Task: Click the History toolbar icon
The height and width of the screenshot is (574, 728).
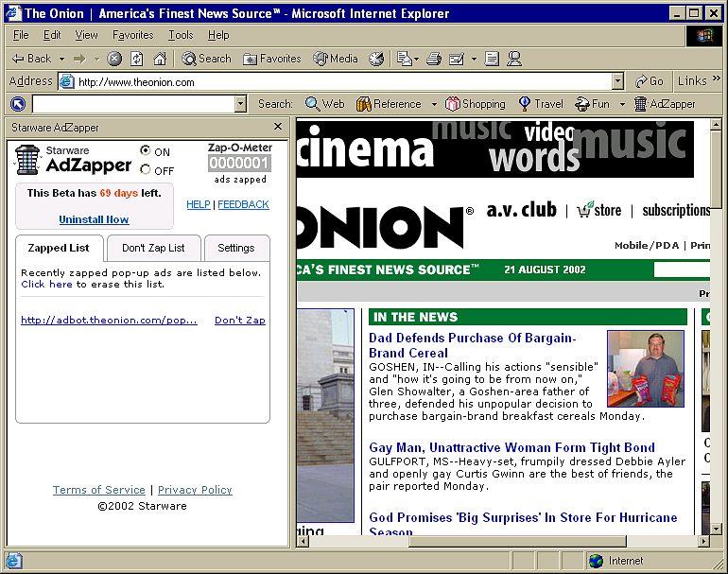Action: coord(376,59)
